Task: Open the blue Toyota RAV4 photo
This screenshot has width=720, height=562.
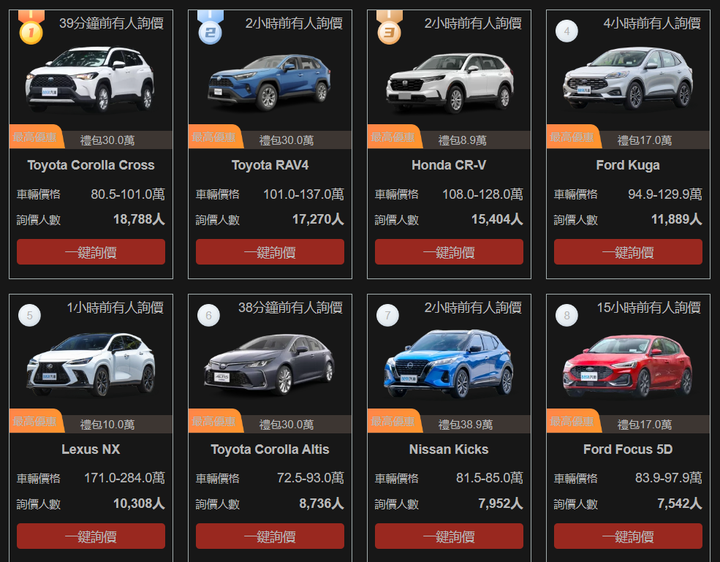Action: [x=269, y=82]
